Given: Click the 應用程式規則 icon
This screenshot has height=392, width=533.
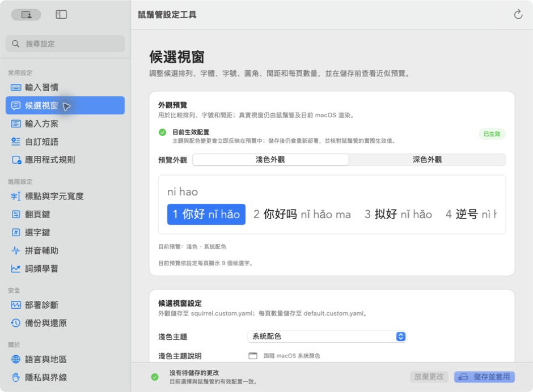Looking at the screenshot, I should [x=16, y=160].
